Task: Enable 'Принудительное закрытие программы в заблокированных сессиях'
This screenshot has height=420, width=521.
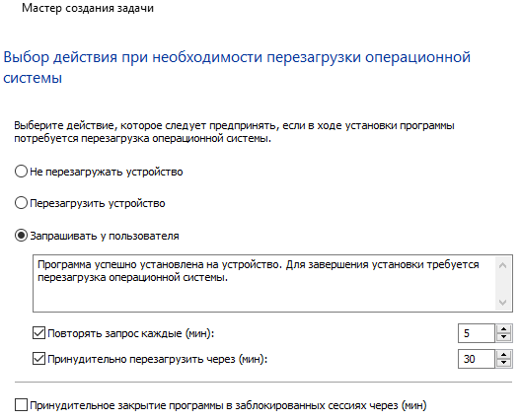Action: pos(21,405)
